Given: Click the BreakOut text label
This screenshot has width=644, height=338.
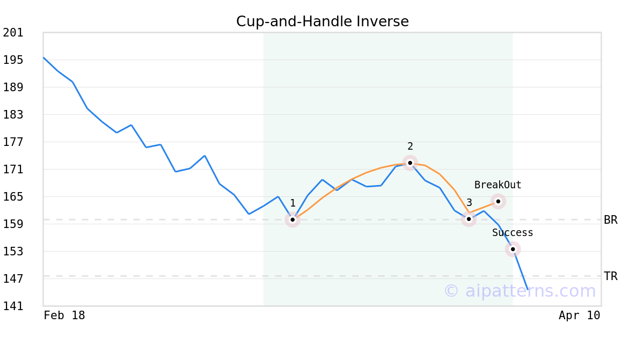Looking at the screenshot, I should coord(497,185).
